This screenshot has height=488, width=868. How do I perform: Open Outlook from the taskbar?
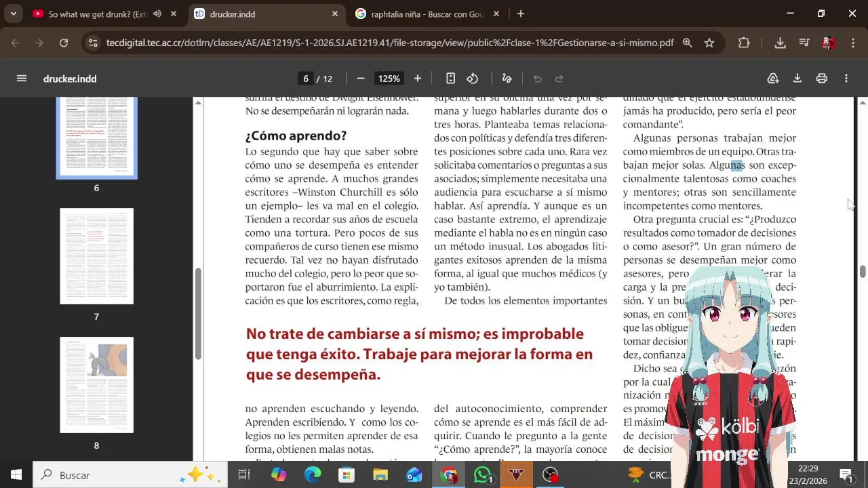pyautogui.click(x=414, y=475)
